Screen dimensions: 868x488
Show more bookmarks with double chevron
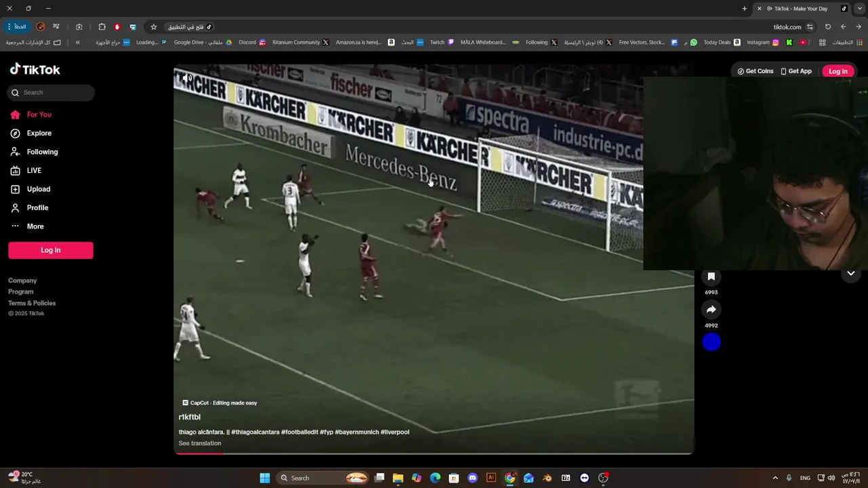pyautogui.click(x=77, y=42)
